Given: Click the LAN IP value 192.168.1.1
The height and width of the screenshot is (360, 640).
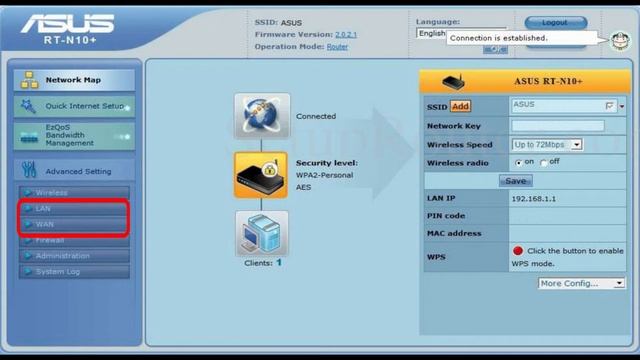Looking at the screenshot, I should tap(533, 199).
